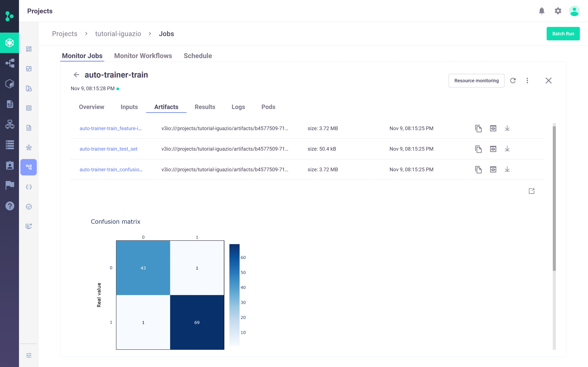
Task: Click the binary data file icon in sidebar
Action: 10,104
